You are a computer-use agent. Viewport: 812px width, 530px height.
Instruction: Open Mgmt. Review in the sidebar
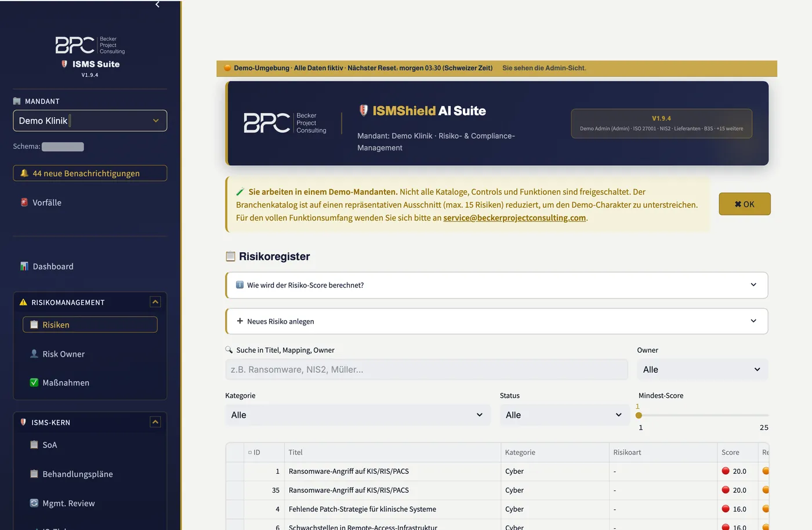[x=68, y=503]
